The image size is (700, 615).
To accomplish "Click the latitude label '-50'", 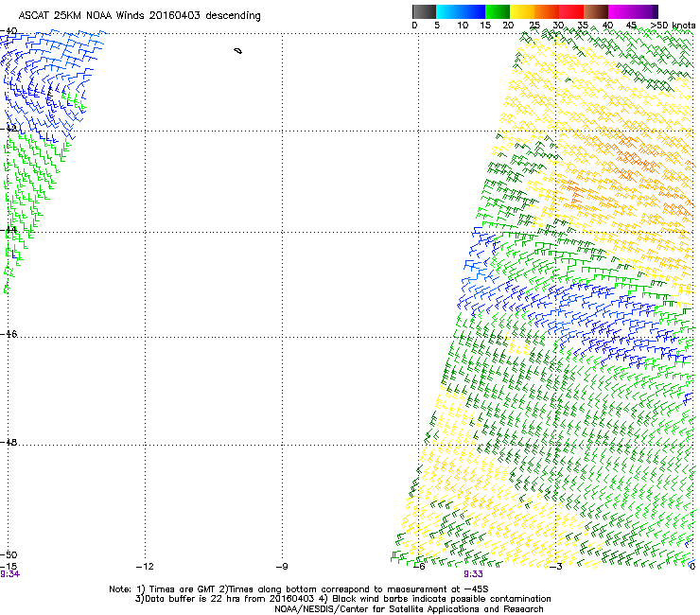I will pos(9,554).
